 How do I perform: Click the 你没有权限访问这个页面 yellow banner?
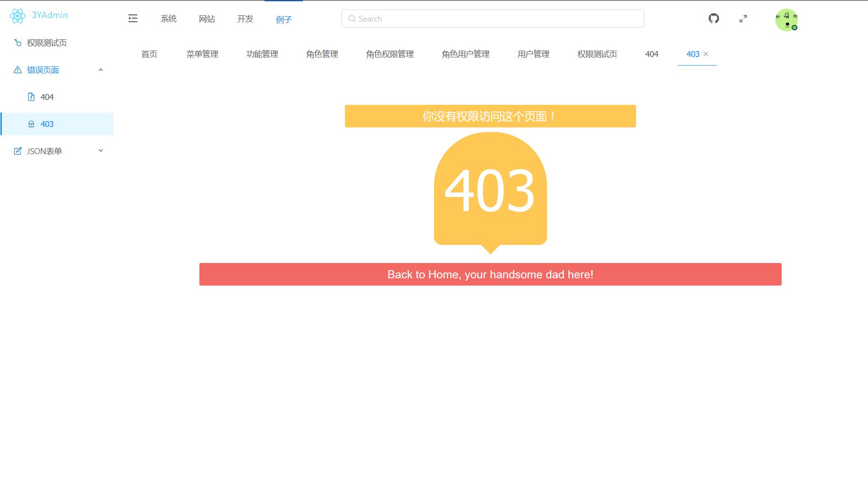tap(490, 116)
